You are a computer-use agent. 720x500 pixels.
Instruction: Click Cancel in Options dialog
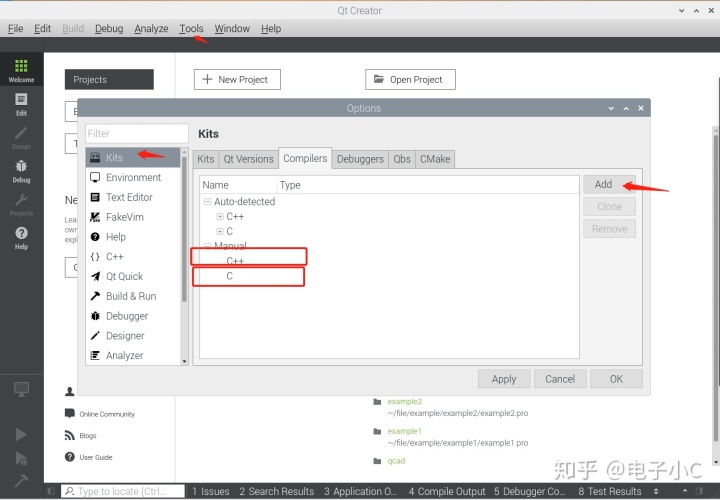(560, 379)
